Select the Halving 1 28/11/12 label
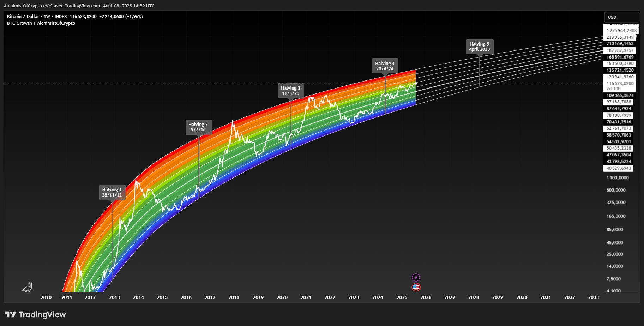Viewport: 644px width, 326px height. (x=112, y=192)
